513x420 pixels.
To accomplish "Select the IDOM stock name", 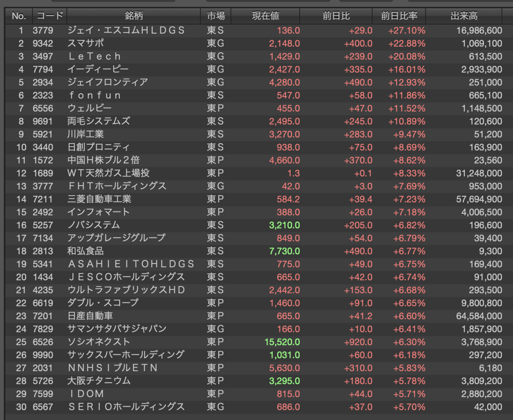I will pyautogui.click(x=85, y=393).
